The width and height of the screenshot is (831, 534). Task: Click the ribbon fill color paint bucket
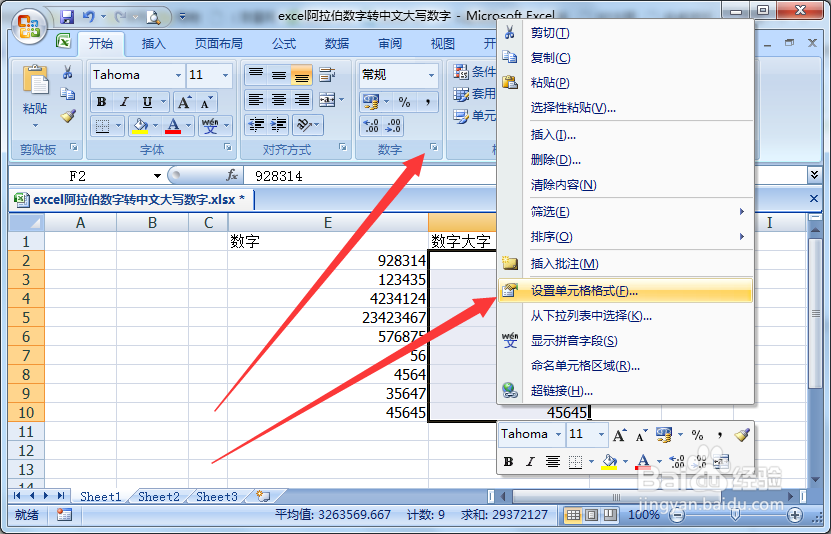140,126
